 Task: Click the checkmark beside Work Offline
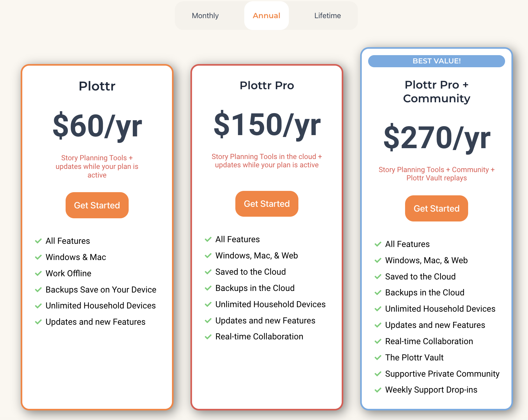[39, 273]
